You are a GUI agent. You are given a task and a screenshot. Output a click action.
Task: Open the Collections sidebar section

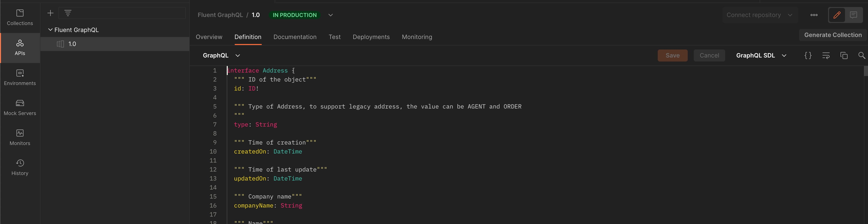(20, 17)
